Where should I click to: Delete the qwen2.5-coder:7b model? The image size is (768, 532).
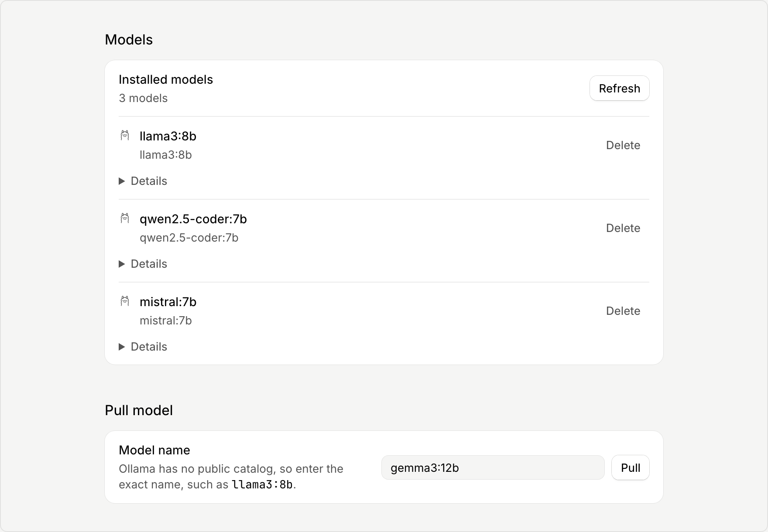[x=623, y=228]
